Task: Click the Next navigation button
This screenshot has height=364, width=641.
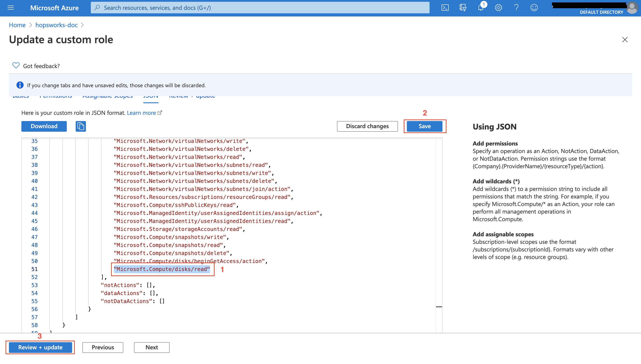Action: (x=151, y=347)
